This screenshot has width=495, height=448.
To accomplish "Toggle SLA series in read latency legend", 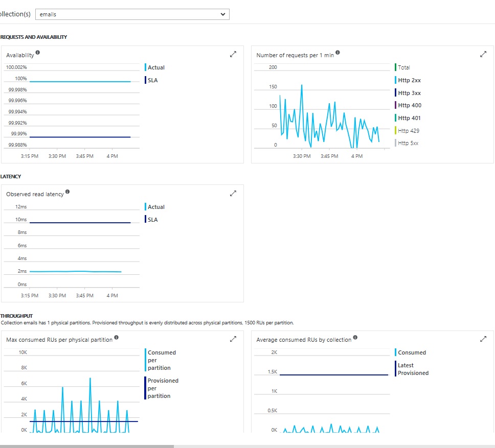I will point(151,220).
